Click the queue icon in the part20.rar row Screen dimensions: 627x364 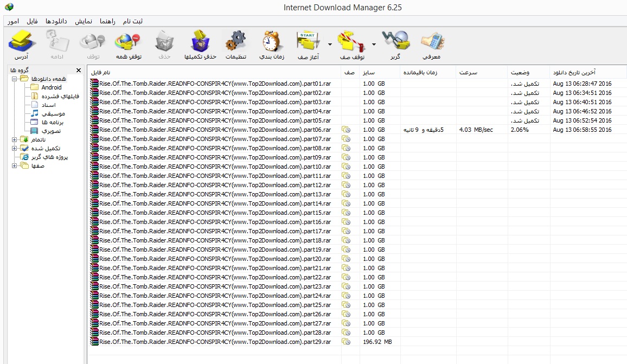(x=346, y=259)
